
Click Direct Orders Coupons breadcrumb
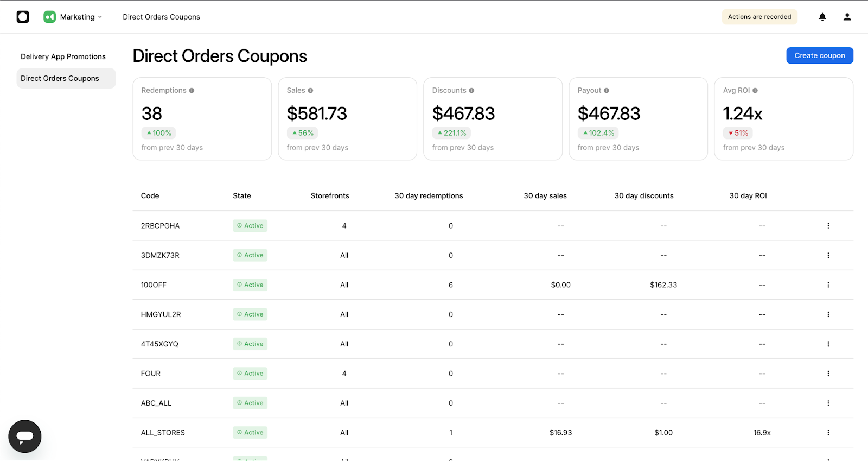161,17
